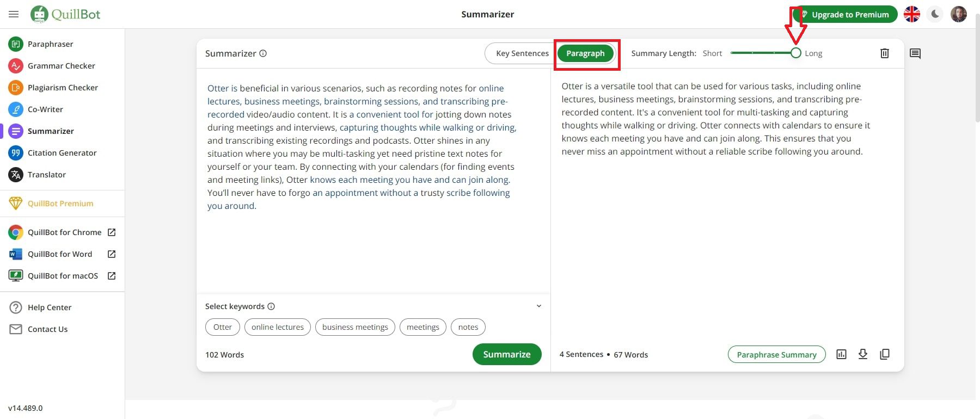
Task: Toggle the business meetings keyword chip
Action: click(355, 327)
